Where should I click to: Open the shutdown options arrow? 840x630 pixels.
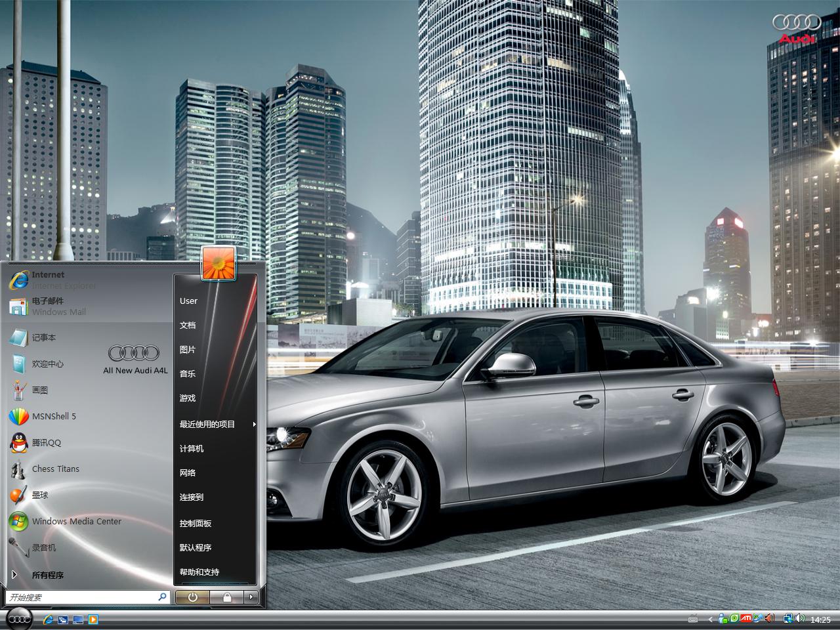(x=251, y=597)
